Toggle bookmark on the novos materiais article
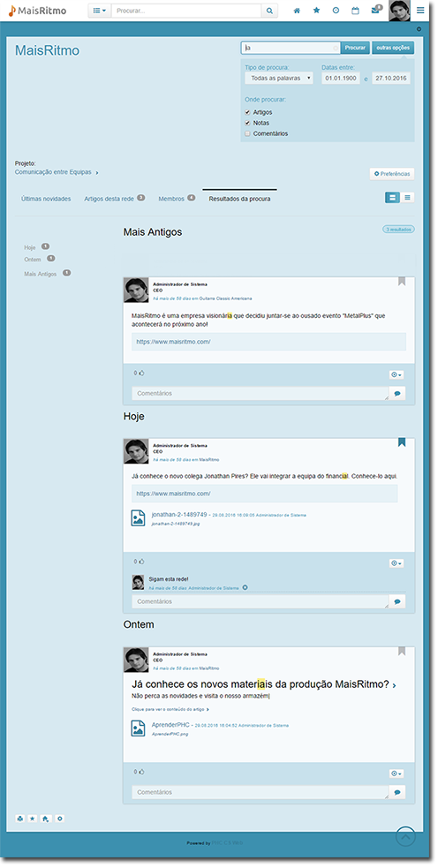438x868 pixels. click(x=402, y=651)
